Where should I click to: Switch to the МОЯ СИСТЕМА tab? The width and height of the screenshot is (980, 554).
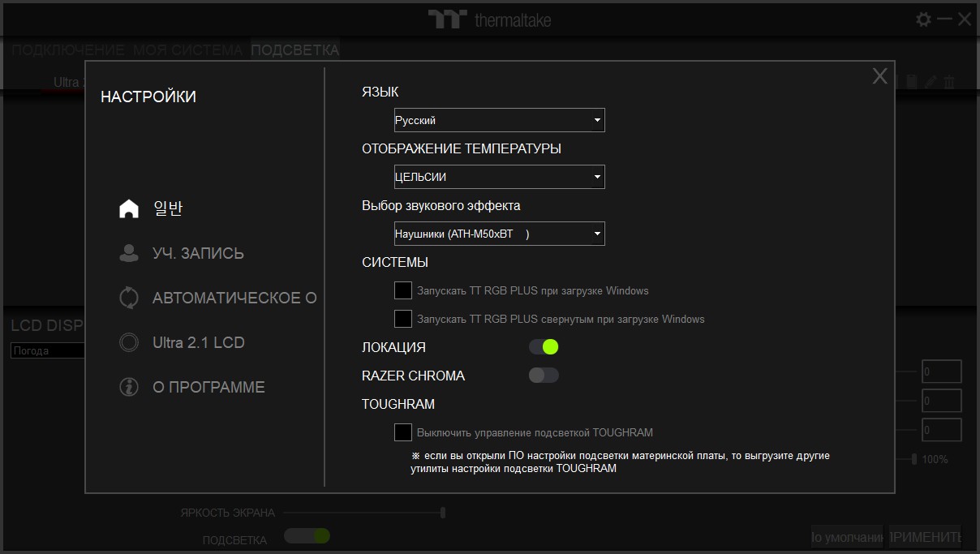click(x=187, y=50)
